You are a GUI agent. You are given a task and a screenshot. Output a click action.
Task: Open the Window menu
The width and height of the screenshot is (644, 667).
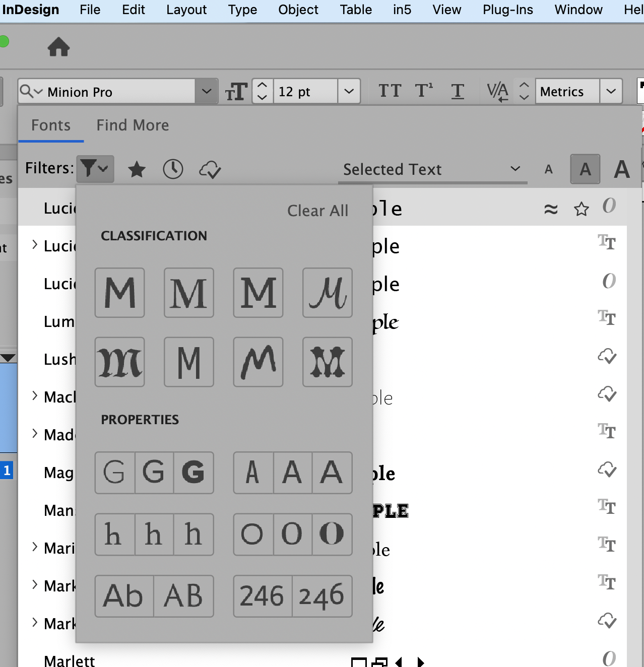tap(578, 10)
